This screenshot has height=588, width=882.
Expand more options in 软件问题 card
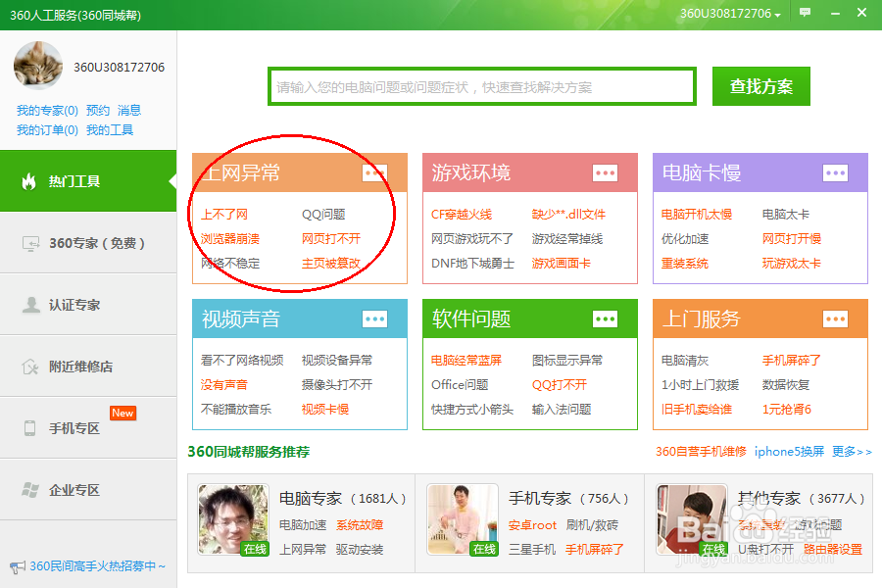pyautogui.click(x=606, y=319)
